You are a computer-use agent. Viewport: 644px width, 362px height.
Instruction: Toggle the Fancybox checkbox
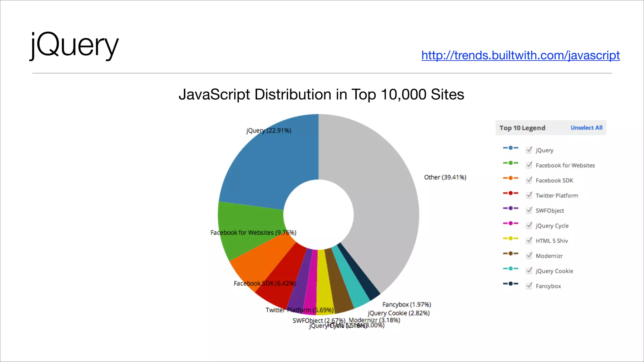click(x=529, y=286)
